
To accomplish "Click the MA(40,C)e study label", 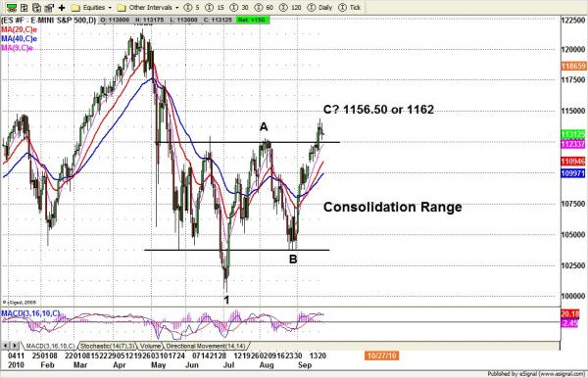I will [20, 38].
